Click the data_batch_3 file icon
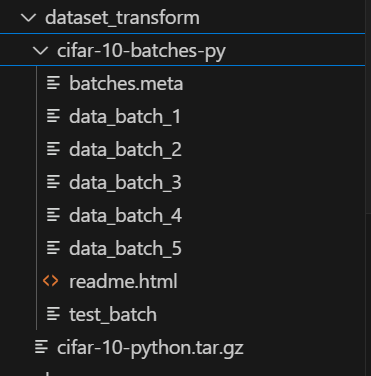 [x=53, y=182]
